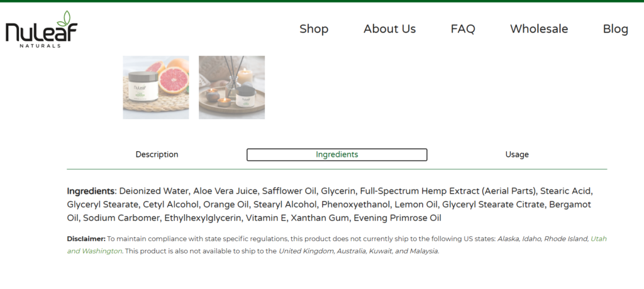Follow the green Utah link
The width and height of the screenshot is (644, 289).
pyautogui.click(x=599, y=239)
